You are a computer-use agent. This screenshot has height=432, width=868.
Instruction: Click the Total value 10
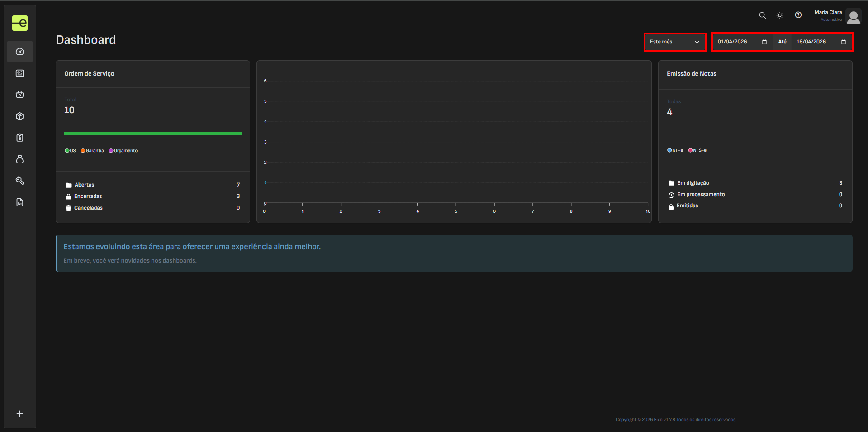[69, 110]
